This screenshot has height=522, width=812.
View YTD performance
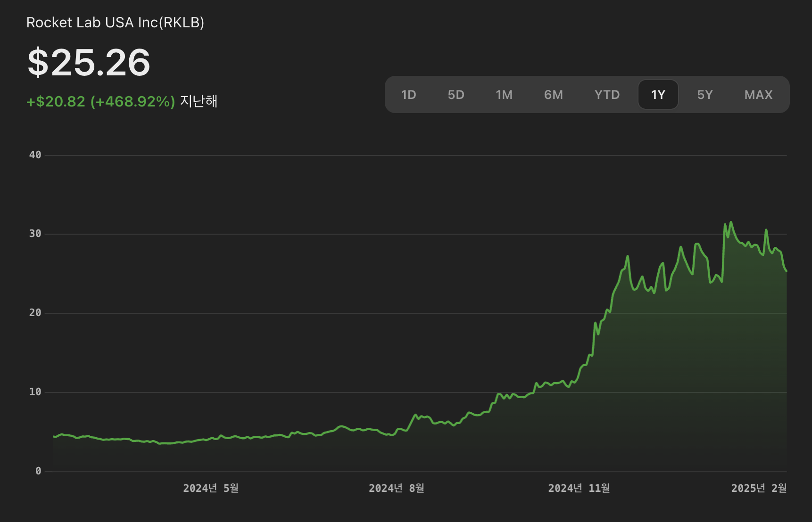pyautogui.click(x=607, y=95)
